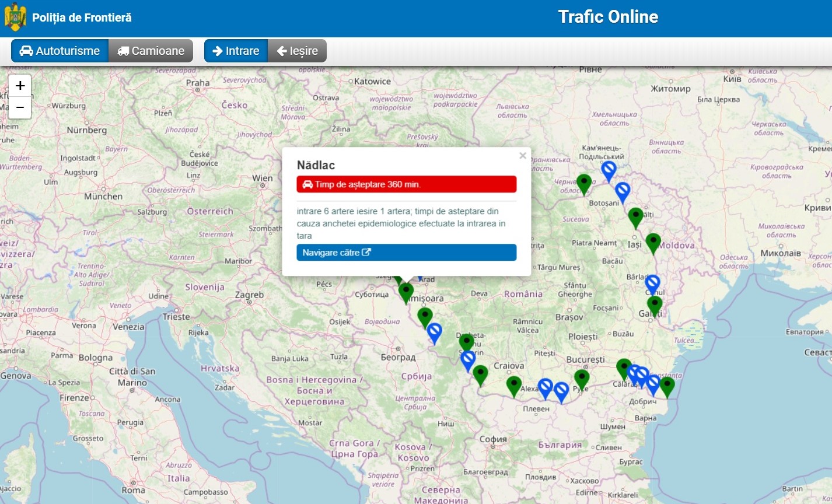The image size is (832, 504).
Task: Switch direction to Ieșire
Action: (x=297, y=51)
